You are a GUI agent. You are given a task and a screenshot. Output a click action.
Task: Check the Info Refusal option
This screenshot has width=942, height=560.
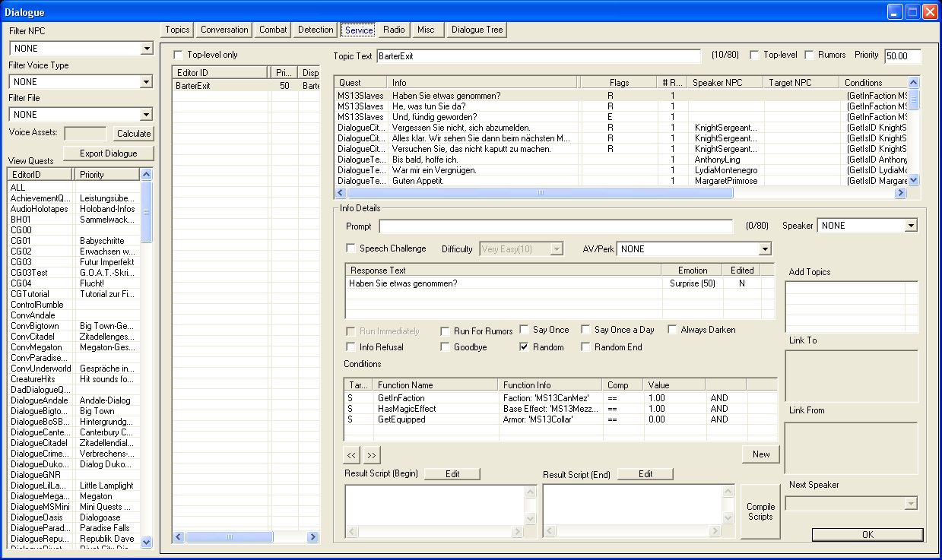(x=350, y=347)
